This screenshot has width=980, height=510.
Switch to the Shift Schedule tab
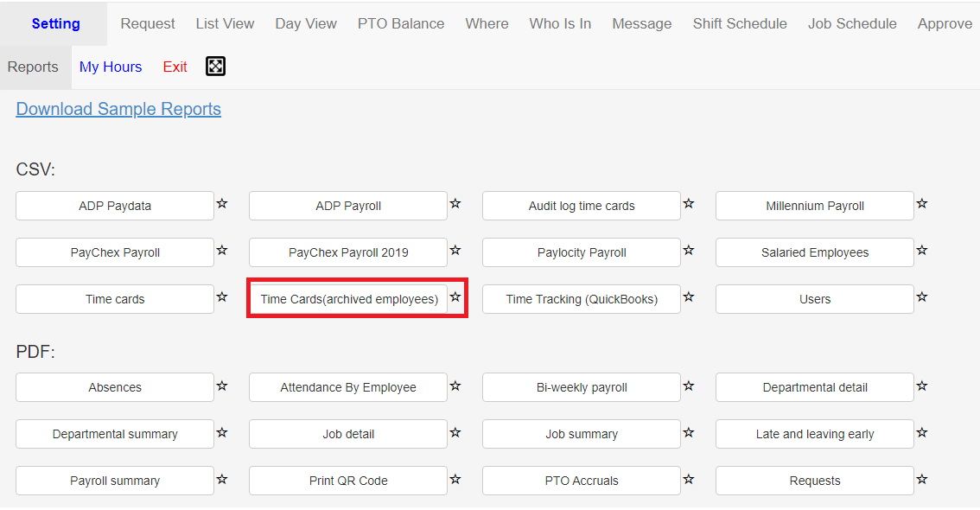(x=740, y=23)
